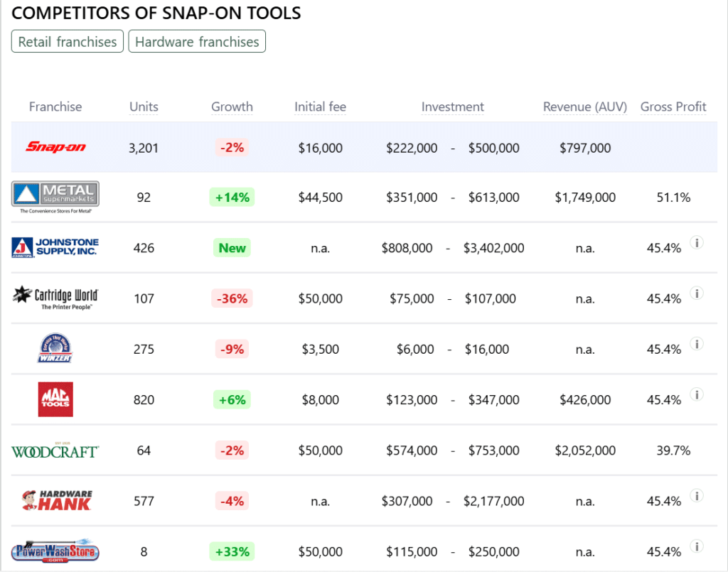728x572 pixels.
Task: Click the +14% growth badge
Action: [x=232, y=197]
